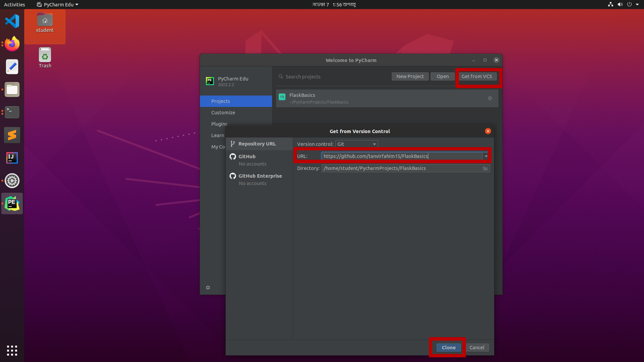The image size is (644, 362).
Task: Open IntelliJ IDEA from the dock
Action: tap(12, 158)
